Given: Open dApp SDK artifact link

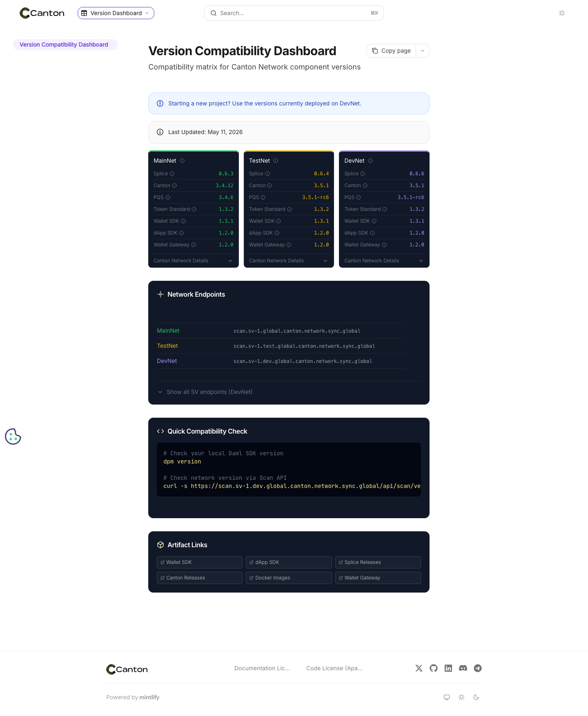Looking at the screenshot, I should click(289, 562).
